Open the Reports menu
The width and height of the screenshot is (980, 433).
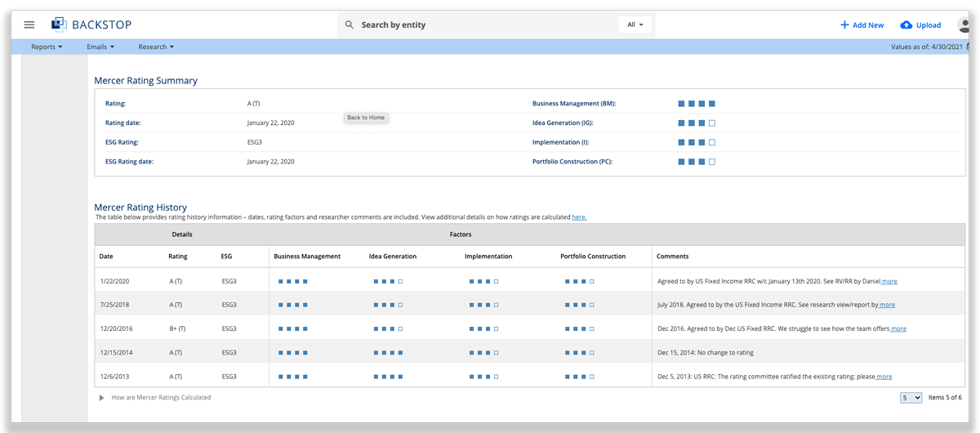point(47,47)
